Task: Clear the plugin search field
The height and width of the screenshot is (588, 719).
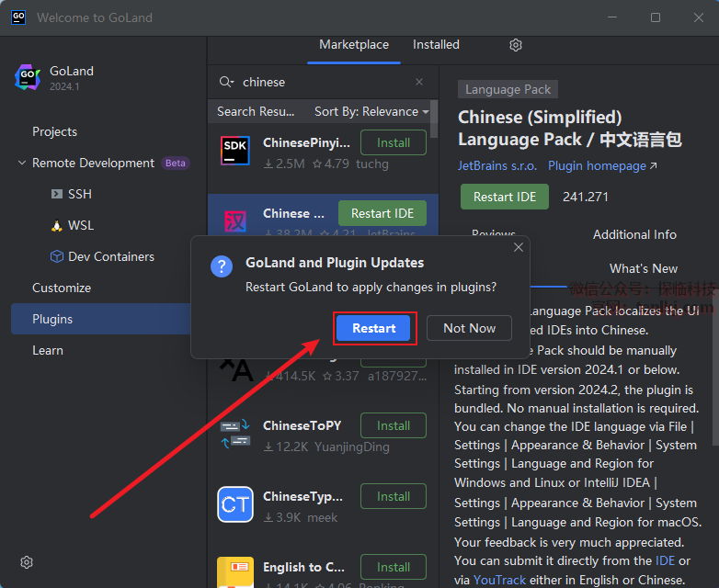Action: [x=419, y=82]
